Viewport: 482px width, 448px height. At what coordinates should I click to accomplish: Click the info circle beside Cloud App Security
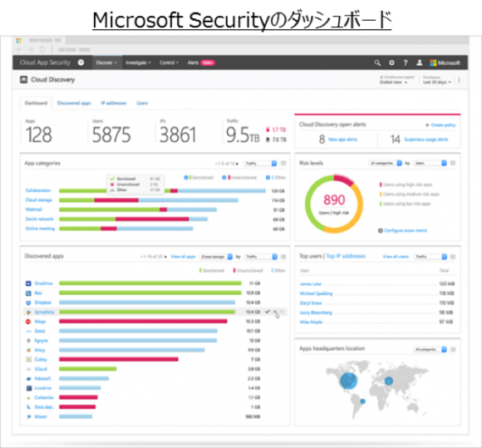(x=81, y=62)
